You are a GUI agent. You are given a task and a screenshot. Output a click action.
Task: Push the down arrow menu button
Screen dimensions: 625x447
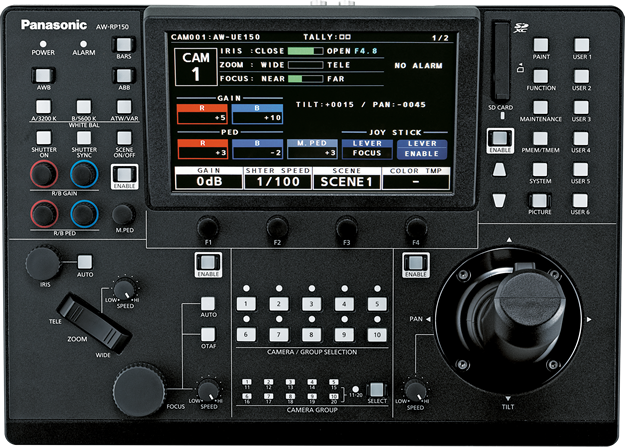point(499,200)
